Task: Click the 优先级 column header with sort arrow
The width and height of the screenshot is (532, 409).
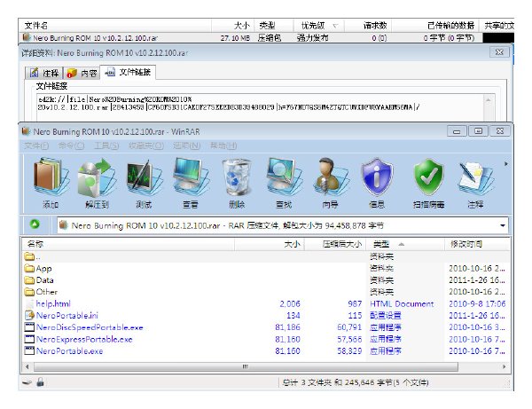Action: [x=319, y=26]
